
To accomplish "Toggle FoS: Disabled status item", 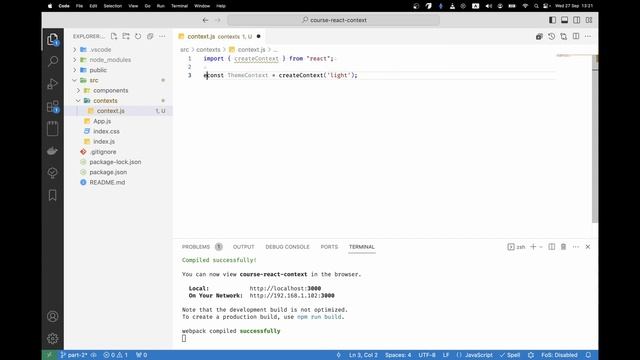I will (559, 355).
